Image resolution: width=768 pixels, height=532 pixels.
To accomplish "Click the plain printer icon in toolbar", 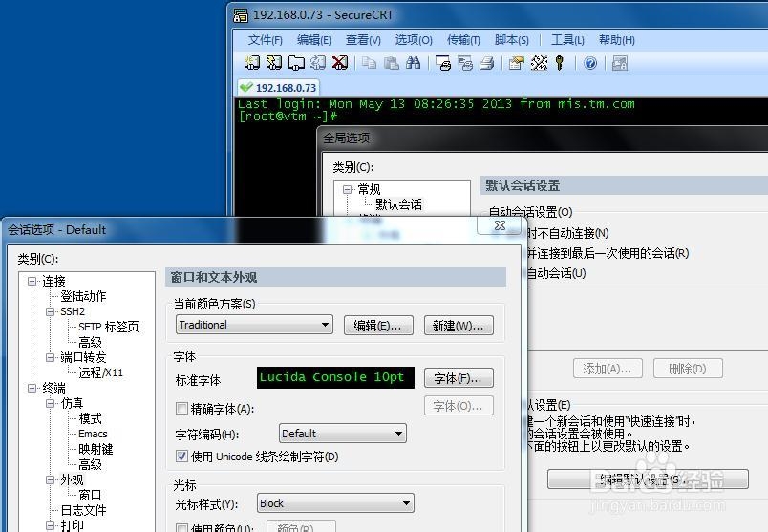I will 487,63.
